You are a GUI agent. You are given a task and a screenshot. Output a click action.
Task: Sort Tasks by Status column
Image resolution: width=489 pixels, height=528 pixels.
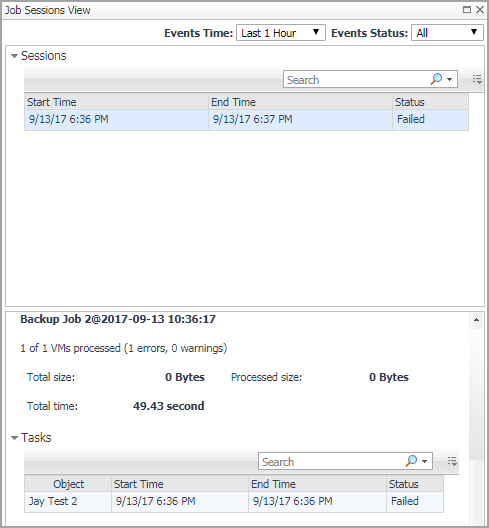415,484
